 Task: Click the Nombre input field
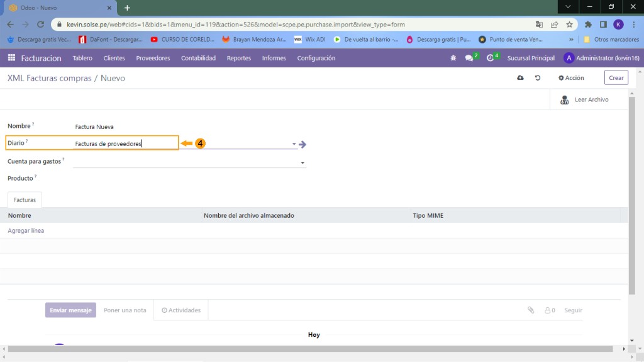(189, 127)
